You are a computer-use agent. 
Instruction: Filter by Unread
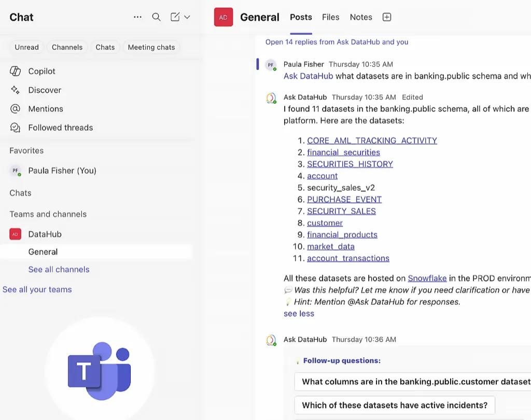(x=27, y=47)
